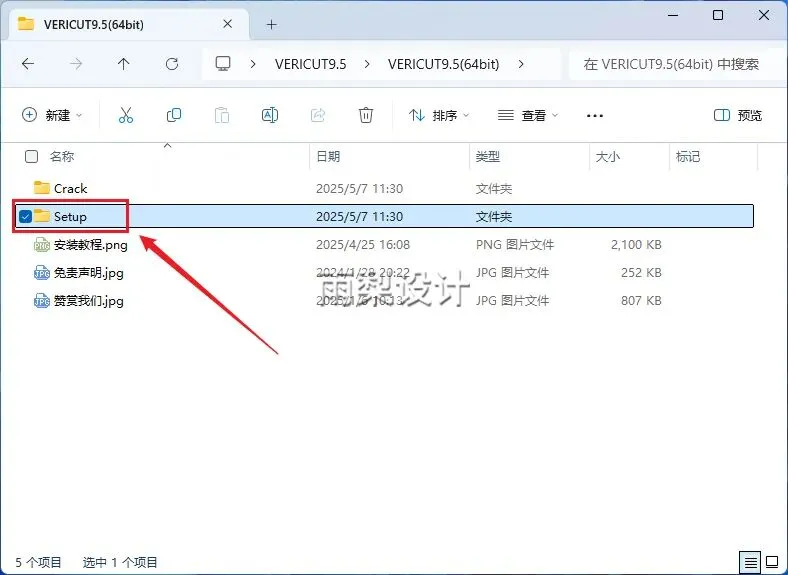788x575 pixels.
Task: Cut the selected item with scissors icon
Action: tap(126, 115)
